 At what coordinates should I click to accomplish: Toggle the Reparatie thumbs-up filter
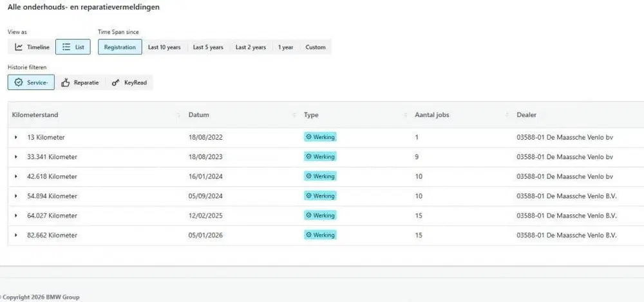click(x=80, y=82)
